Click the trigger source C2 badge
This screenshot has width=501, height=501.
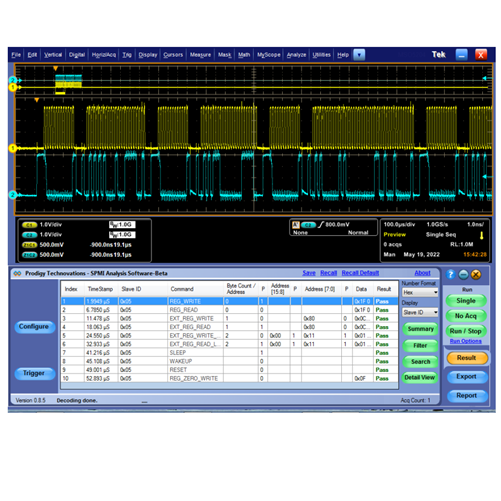pyautogui.click(x=308, y=225)
